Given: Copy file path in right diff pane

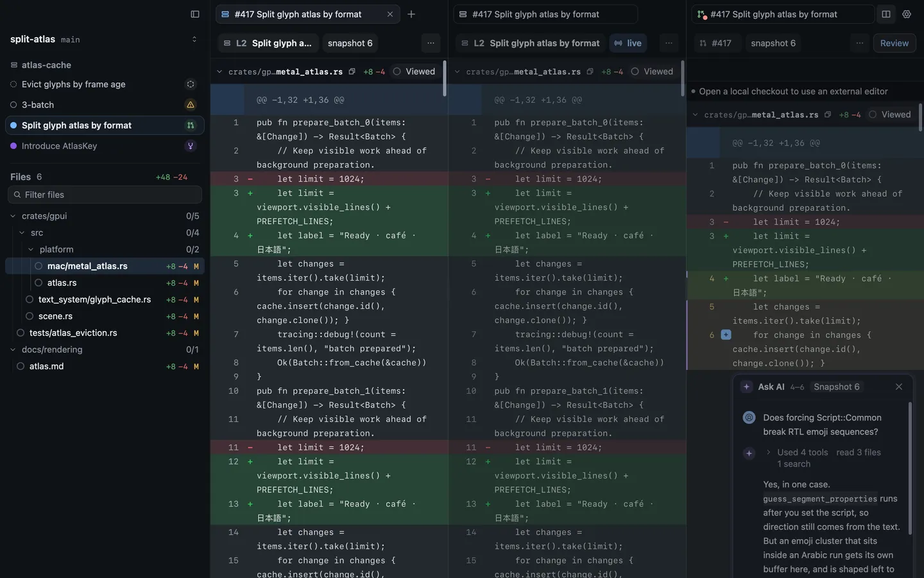Looking at the screenshot, I should pos(828,115).
